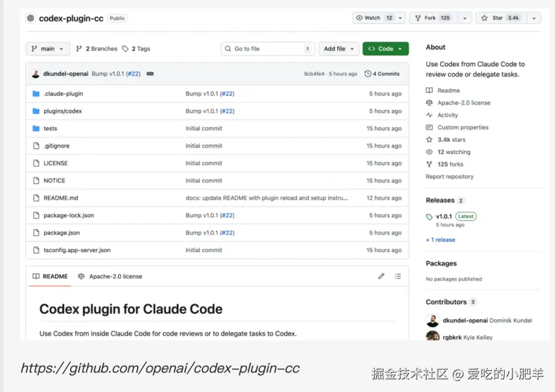Click the LICENSE file icon

(36, 163)
